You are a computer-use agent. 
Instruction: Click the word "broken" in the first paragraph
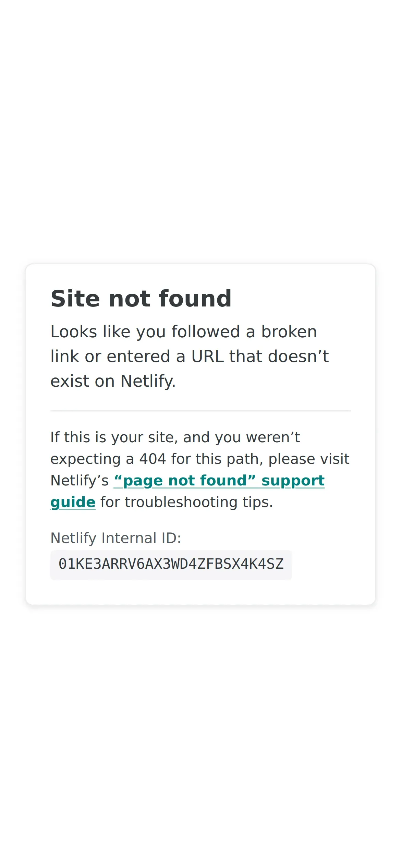click(289, 332)
